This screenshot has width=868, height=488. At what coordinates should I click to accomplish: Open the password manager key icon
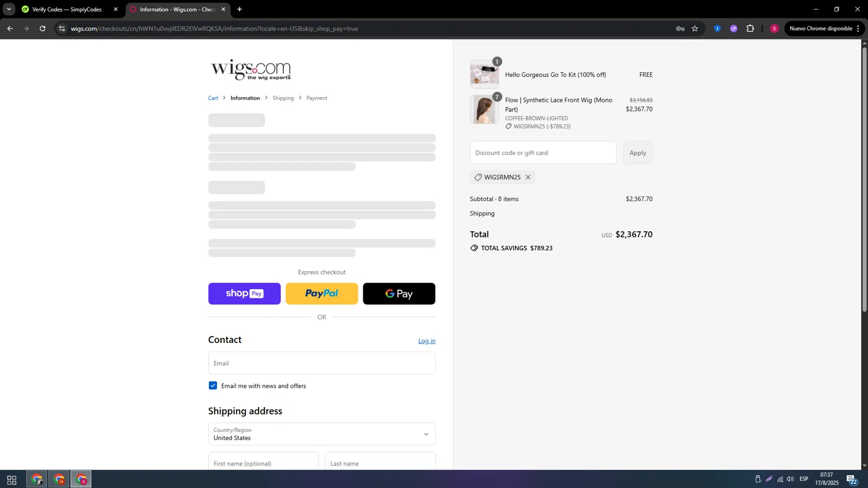tap(680, 28)
